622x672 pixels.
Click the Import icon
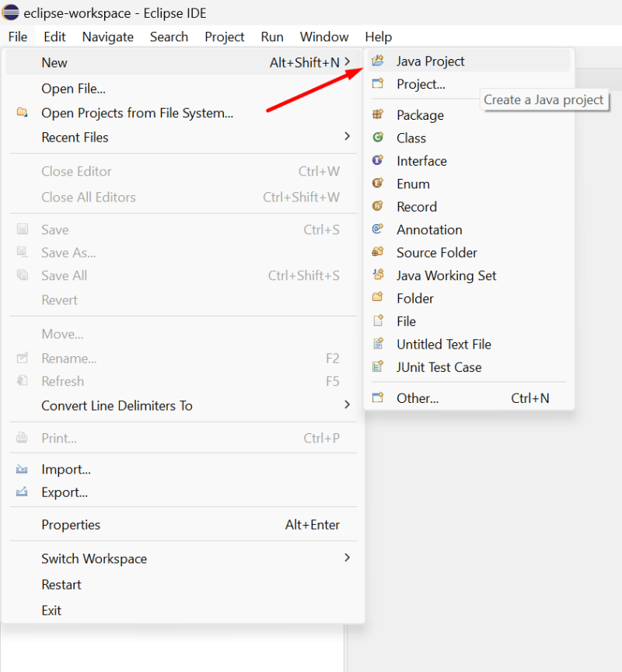(x=22, y=469)
